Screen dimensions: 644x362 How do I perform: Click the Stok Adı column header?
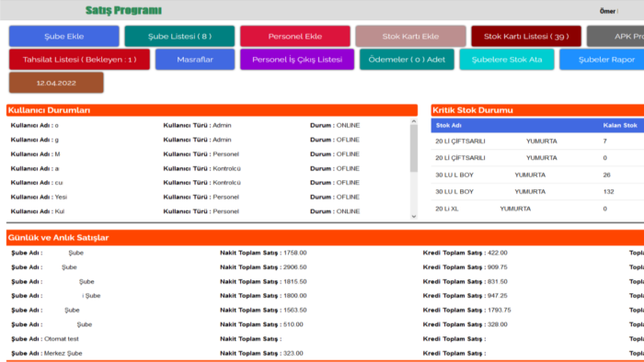click(x=449, y=126)
